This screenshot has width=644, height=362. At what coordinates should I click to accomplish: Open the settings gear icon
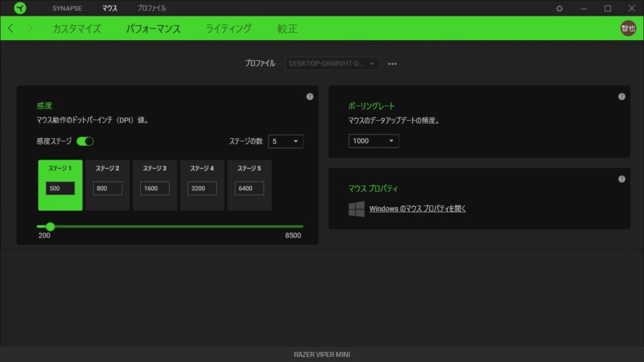click(560, 9)
